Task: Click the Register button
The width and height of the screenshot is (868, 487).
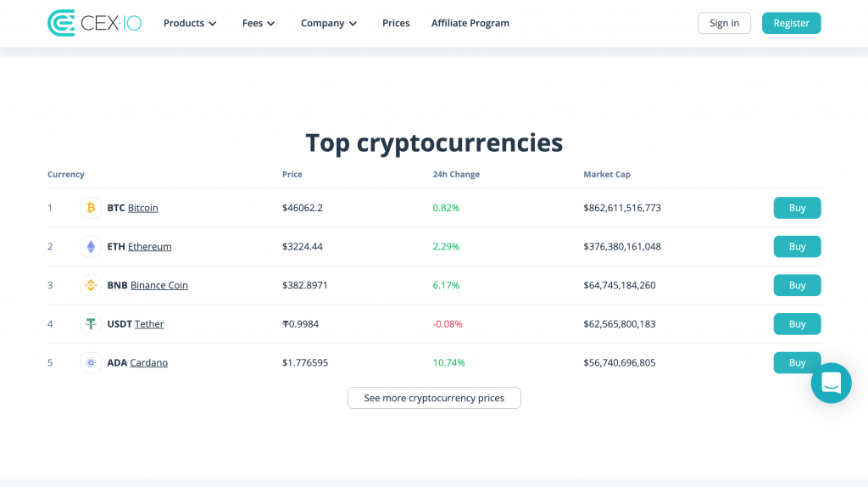Action: tap(791, 23)
